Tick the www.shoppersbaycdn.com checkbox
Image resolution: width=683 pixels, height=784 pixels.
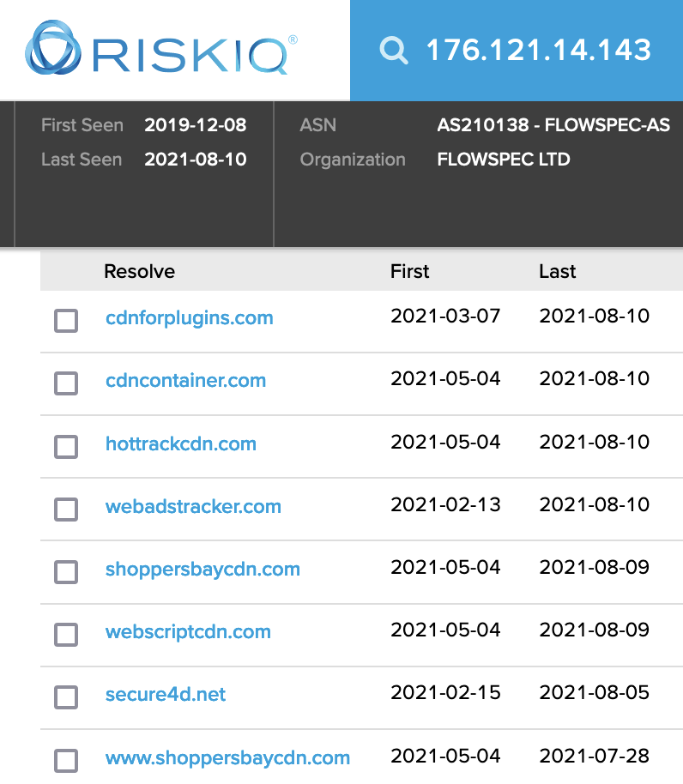[66, 761]
